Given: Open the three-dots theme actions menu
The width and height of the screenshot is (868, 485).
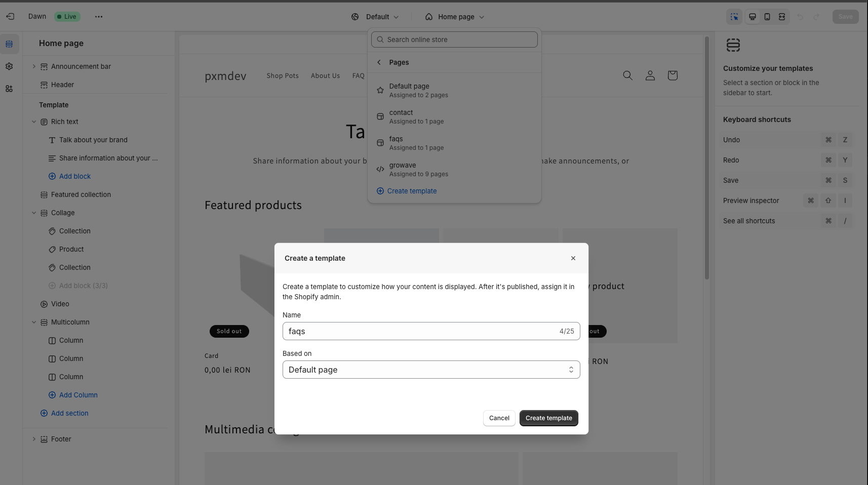Looking at the screenshot, I should coord(99,17).
